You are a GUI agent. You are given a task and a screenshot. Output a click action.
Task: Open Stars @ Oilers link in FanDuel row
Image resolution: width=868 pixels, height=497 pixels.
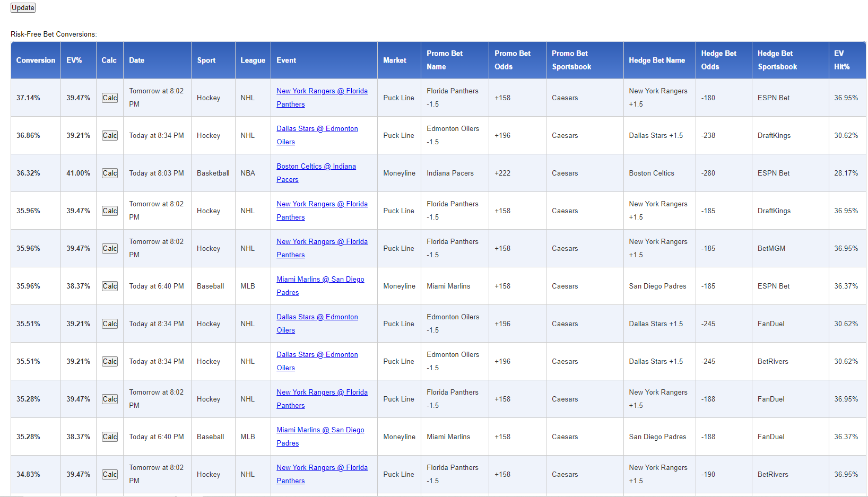point(317,324)
